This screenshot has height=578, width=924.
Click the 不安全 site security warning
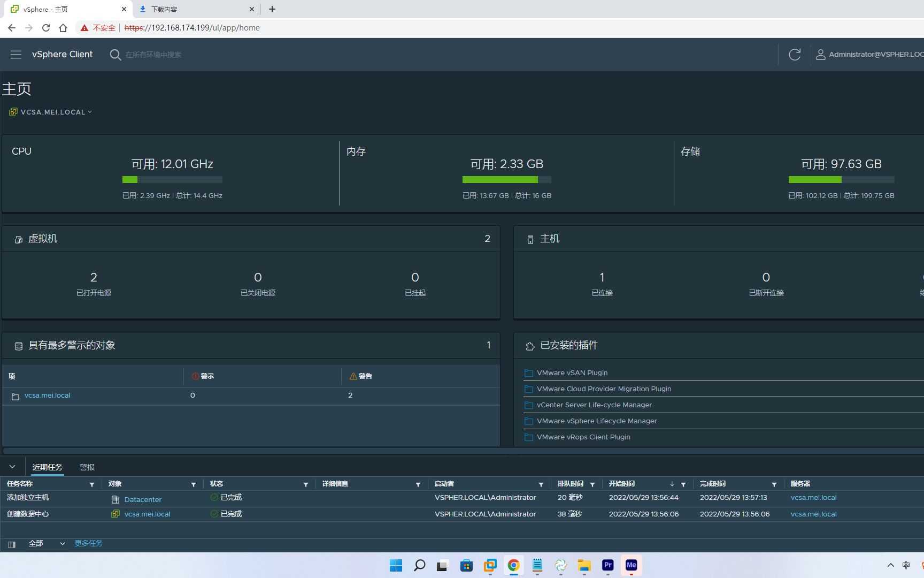click(98, 28)
